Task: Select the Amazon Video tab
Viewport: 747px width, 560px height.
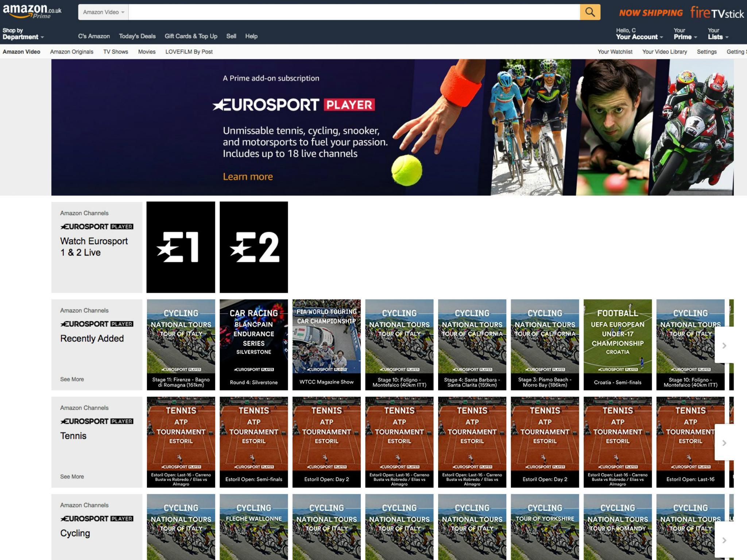Action: (x=21, y=52)
